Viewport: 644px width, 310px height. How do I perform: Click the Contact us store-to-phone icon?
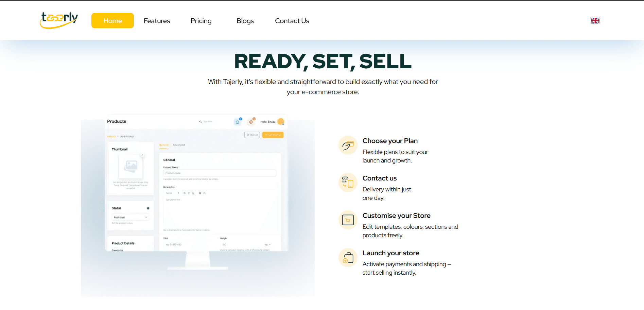click(348, 183)
